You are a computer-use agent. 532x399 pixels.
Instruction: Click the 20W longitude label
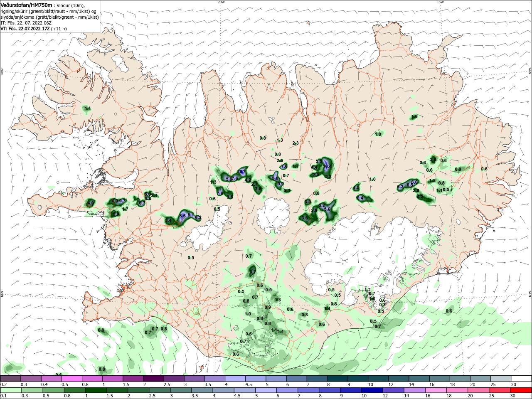pos(221,2)
